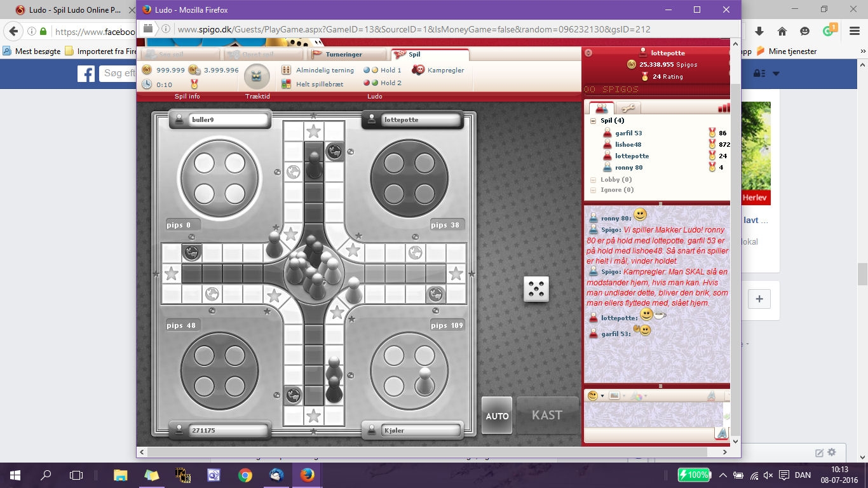Click the signal bars icon in player panel
The height and width of the screenshot is (488, 868).
[x=723, y=108]
